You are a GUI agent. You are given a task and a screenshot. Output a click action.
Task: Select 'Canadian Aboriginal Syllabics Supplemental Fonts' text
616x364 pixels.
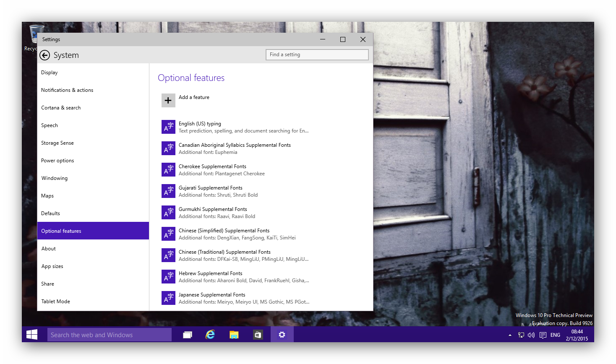coord(235,145)
